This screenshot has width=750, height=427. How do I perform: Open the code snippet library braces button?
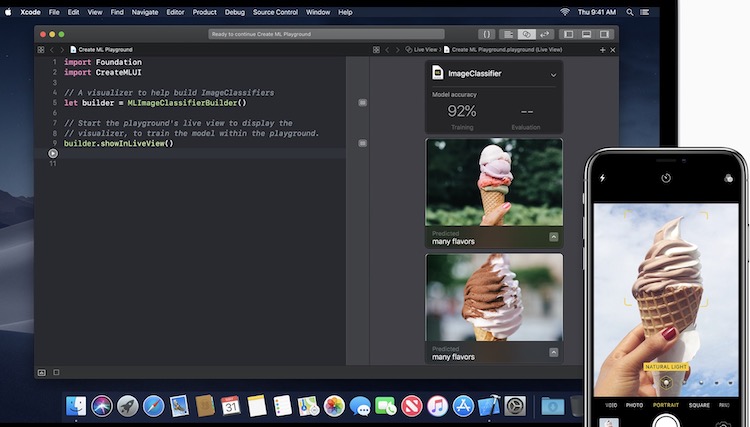(486, 34)
